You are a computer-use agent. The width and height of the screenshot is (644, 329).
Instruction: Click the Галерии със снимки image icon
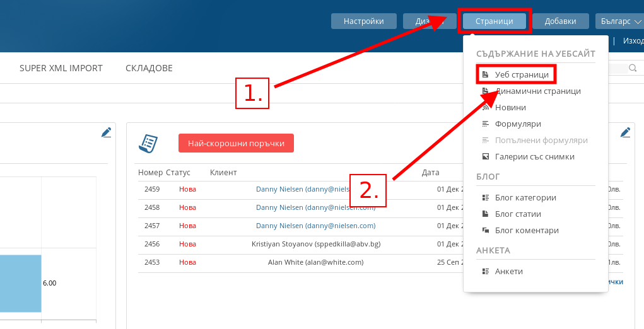pyautogui.click(x=485, y=157)
